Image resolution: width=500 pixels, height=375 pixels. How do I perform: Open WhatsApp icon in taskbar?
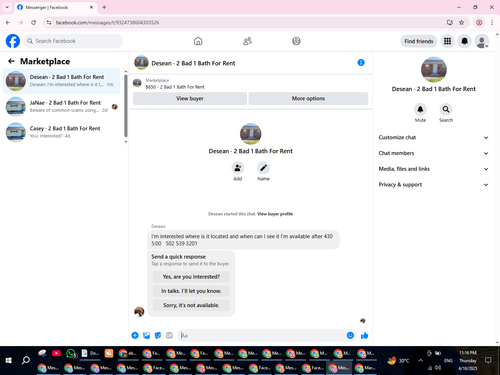[x=71, y=353]
